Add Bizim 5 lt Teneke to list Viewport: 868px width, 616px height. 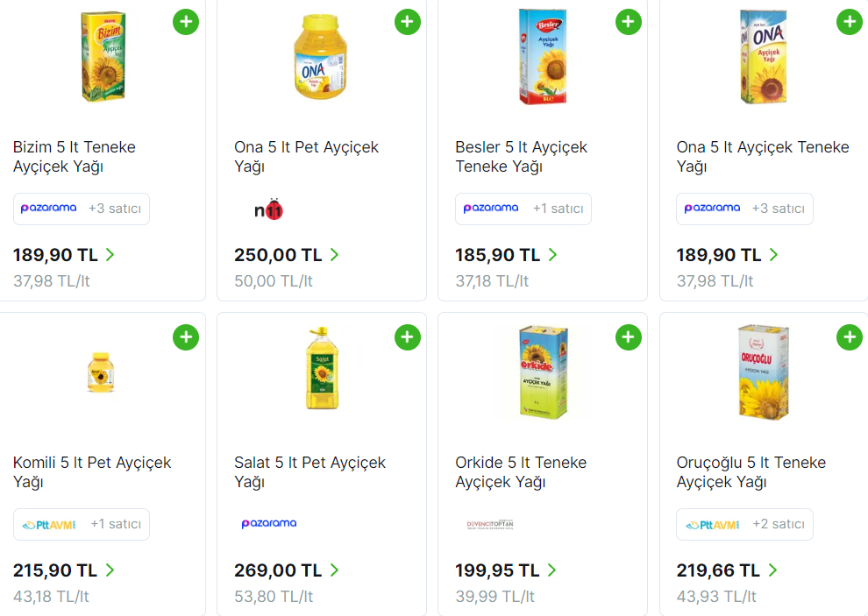click(x=186, y=22)
